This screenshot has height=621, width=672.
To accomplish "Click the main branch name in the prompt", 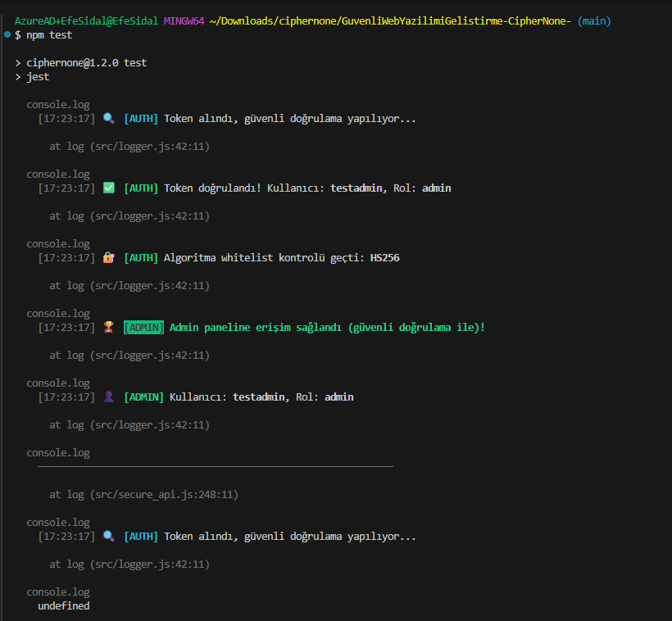I will pyautogui.click(x=593, y=20).
